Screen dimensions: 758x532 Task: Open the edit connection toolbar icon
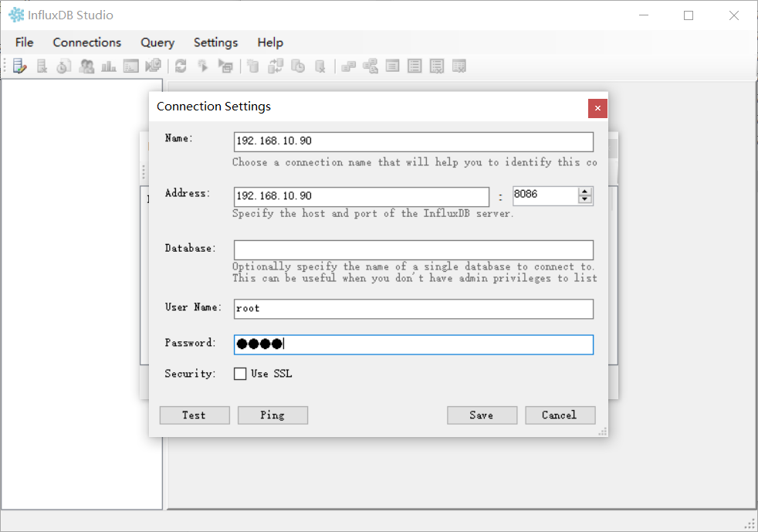(19, 66)
